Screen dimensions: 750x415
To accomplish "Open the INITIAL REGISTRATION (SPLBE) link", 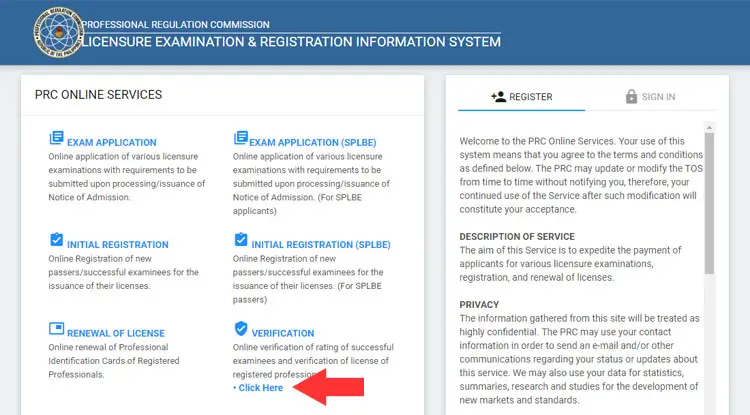I will point(321,244).
